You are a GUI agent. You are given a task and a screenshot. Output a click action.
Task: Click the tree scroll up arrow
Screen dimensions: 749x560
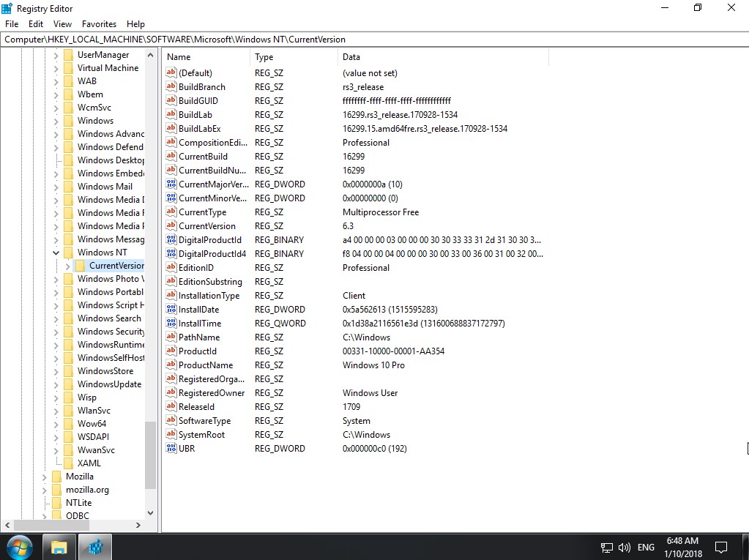pyautogui.click(x=151, y=55)
